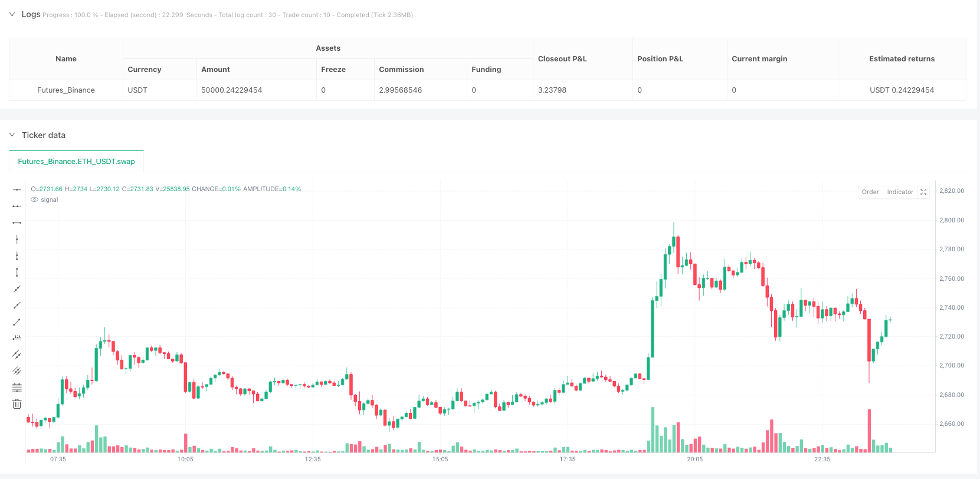
Task: Select the horizontal straight line tool with one dot
Action: tap(17, 189)
